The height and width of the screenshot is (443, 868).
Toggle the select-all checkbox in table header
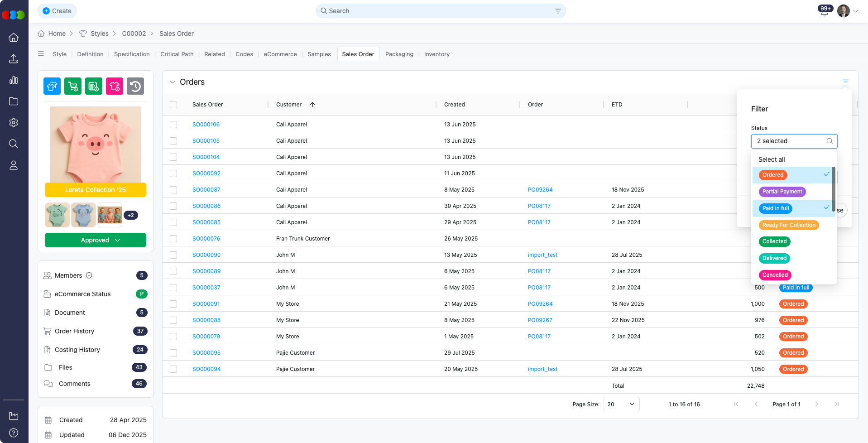click(x=173, y=105)
